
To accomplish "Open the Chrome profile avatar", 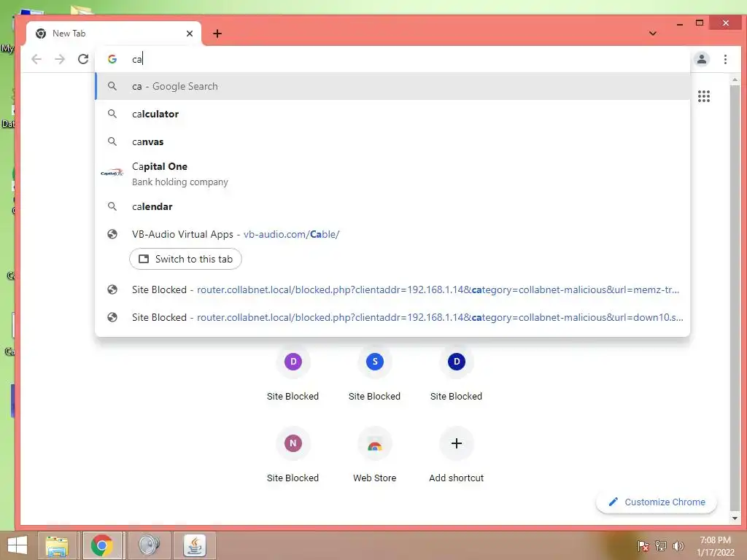I will (x=701, y=59).
